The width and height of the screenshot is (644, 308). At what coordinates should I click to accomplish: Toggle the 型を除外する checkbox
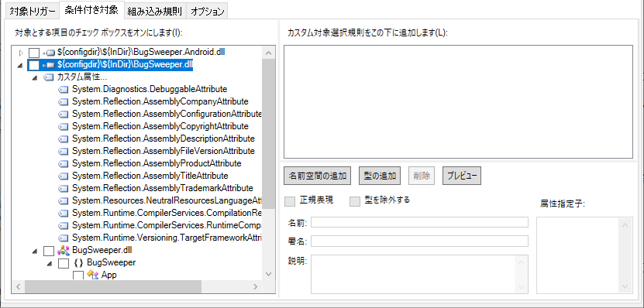click(355, 201)
